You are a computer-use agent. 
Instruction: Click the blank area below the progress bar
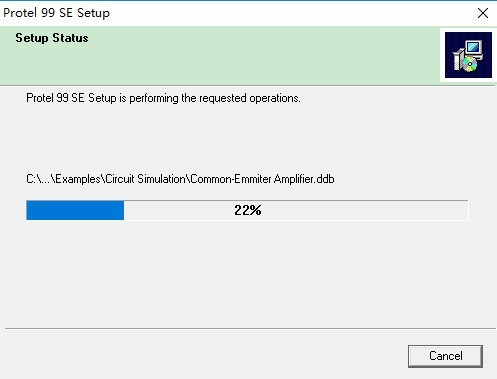pyautogui.click(x=247, y=273)
